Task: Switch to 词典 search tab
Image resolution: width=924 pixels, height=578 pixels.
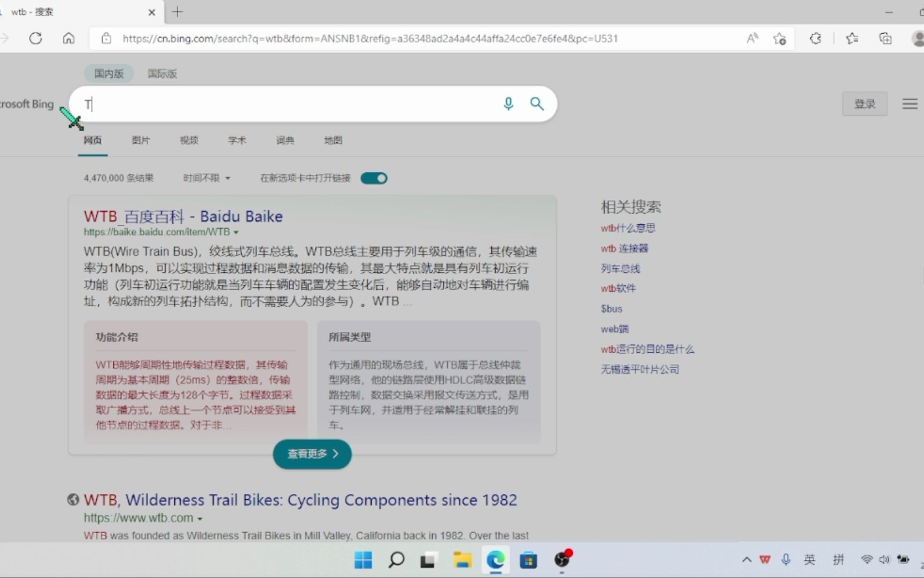Action: (285, 140)
